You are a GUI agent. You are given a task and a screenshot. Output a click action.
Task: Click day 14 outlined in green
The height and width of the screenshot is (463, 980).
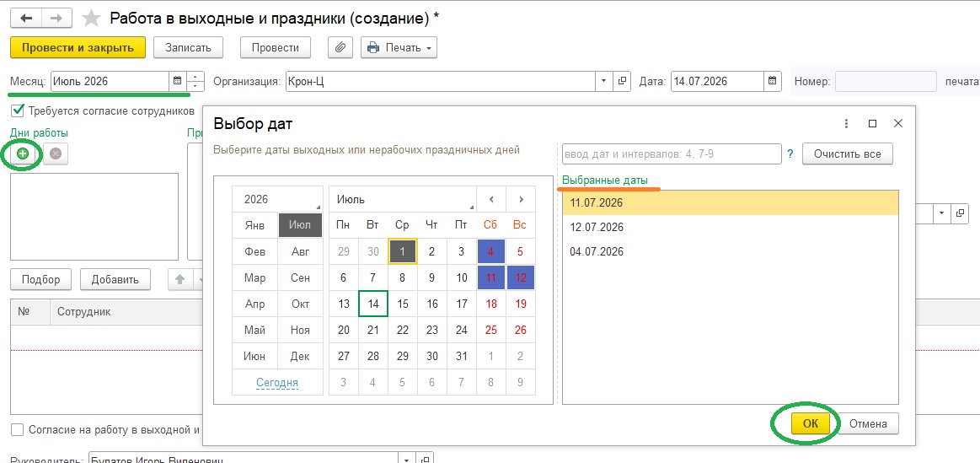(373, 304)
